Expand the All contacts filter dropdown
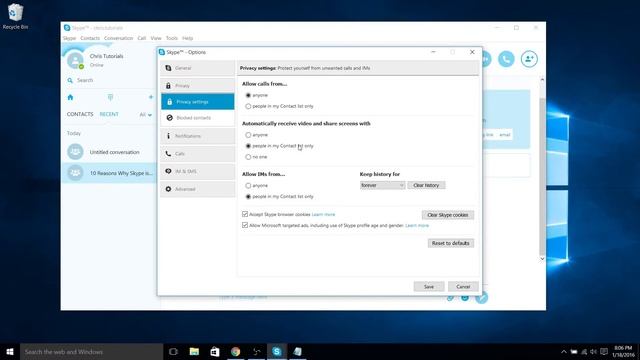Image resolution: width=640 pixels, height=360 pixels. [145, 115]
